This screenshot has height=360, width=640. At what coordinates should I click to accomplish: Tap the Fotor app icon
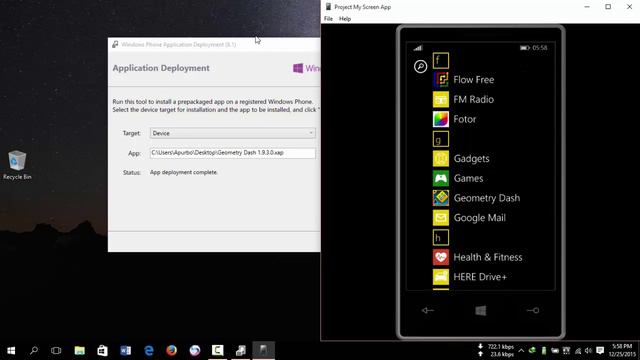coord(441,119)
